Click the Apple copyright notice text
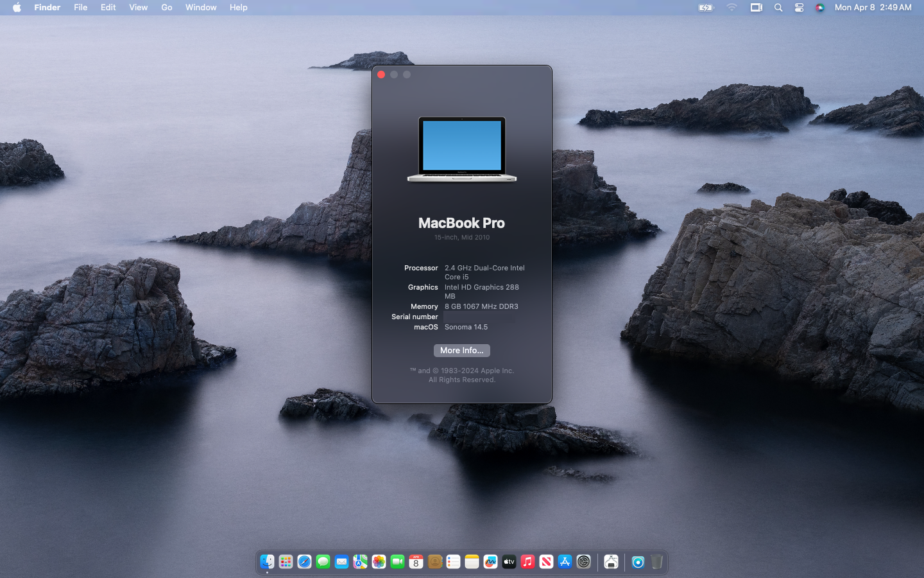Viewport: 924px width, 578px height. point(462,375)
